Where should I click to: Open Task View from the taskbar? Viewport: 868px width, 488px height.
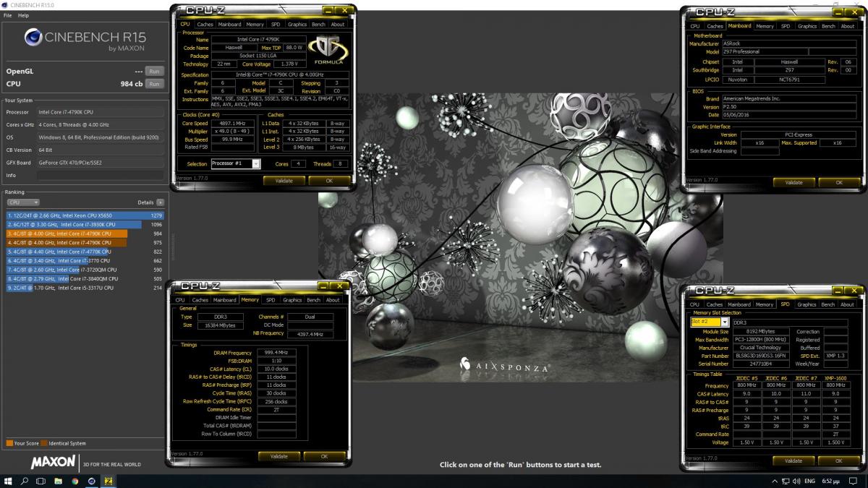tap(41, 481)
